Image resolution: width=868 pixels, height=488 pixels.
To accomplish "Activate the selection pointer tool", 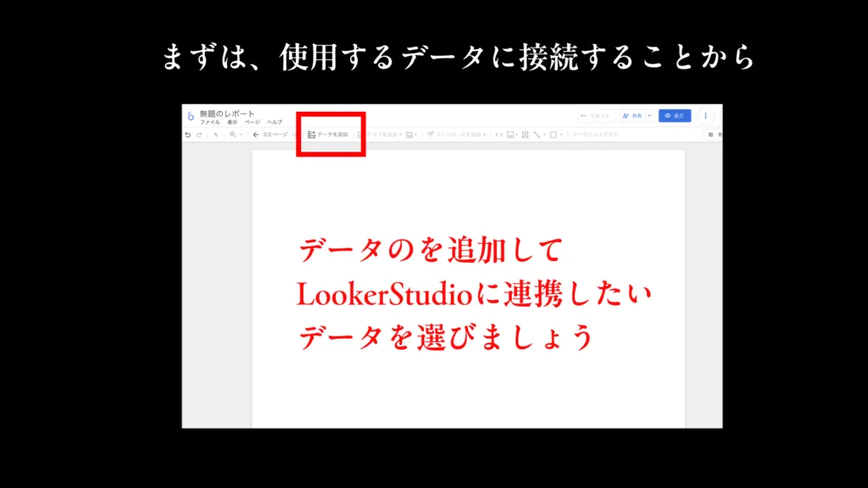I will [x=216, y=135].
